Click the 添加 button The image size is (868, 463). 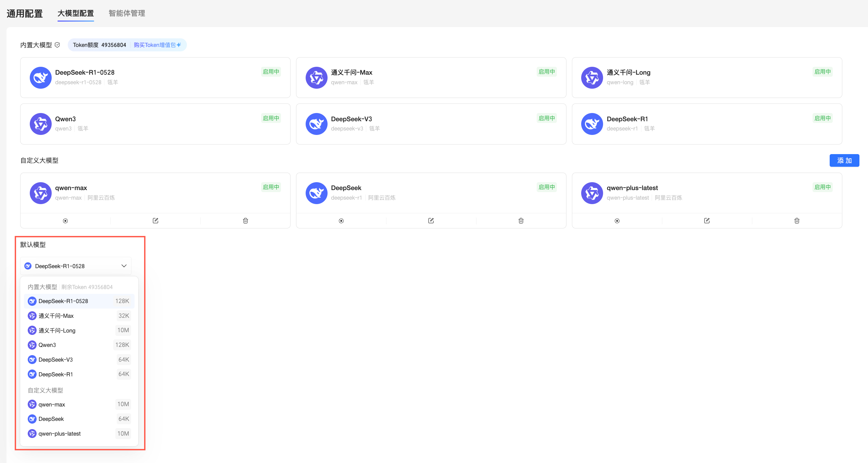(x=844, y=161)
